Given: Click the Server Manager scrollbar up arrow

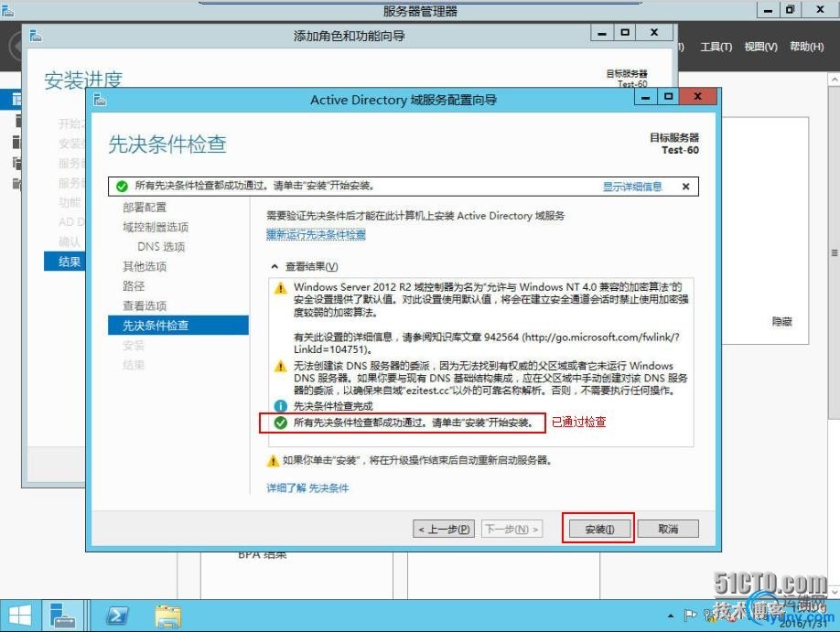Looking at the screenshot, I should pyautogui.click(x=835, y=80).
